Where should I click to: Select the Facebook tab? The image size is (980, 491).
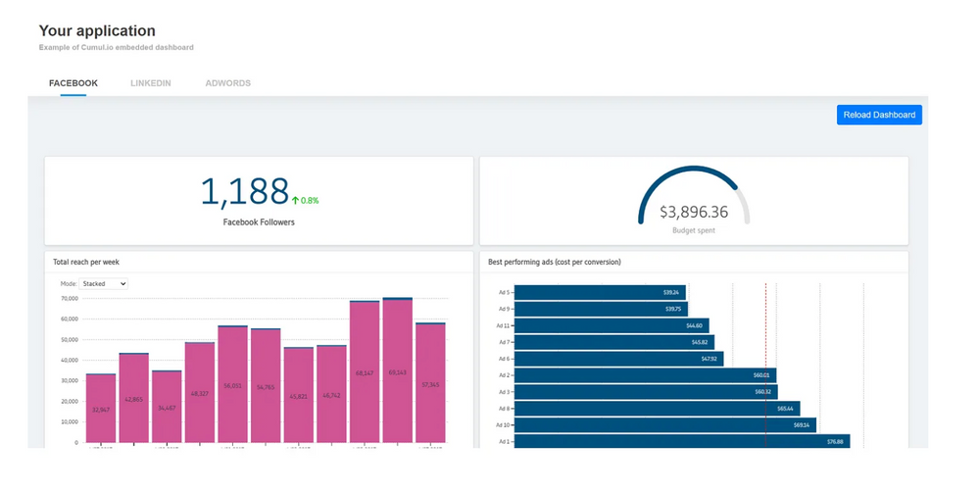(x=73, y=83)
